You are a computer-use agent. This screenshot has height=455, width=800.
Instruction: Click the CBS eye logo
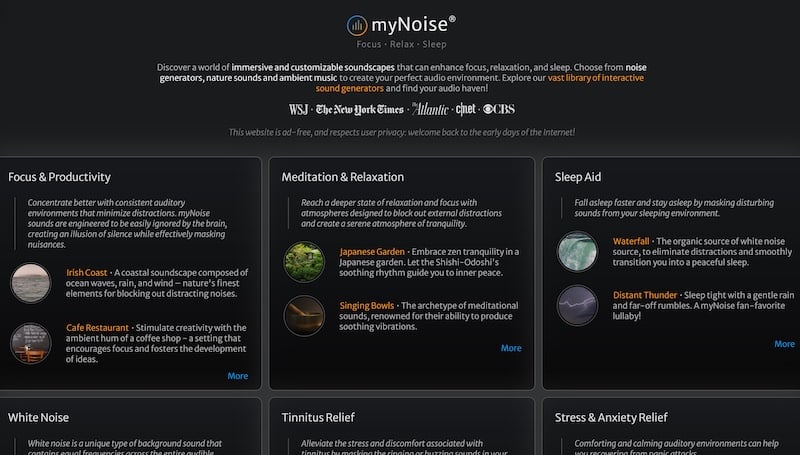coord(498,109)
